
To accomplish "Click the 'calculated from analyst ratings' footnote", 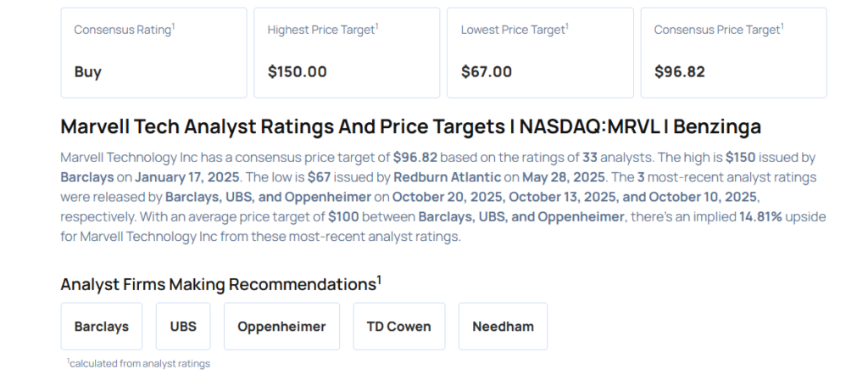I will tap(140, 363).
